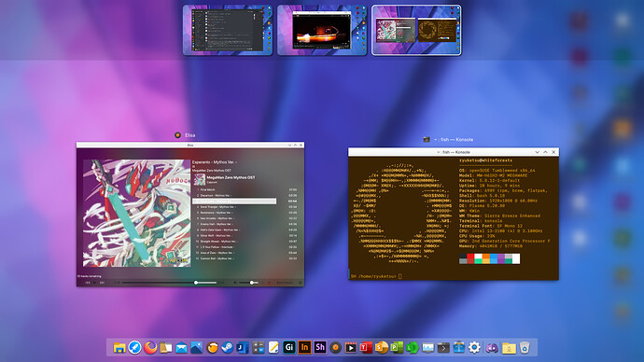This screenshot has width=644, height=362.
Task: Launch the purple Sh app from the dock
Action: [320, 348]
